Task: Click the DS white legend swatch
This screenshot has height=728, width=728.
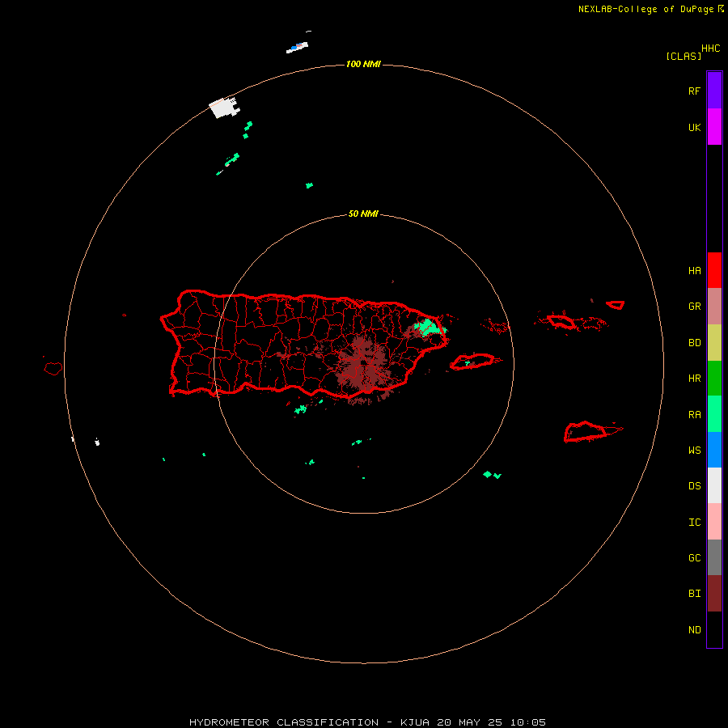Action: tap(714, 485)
